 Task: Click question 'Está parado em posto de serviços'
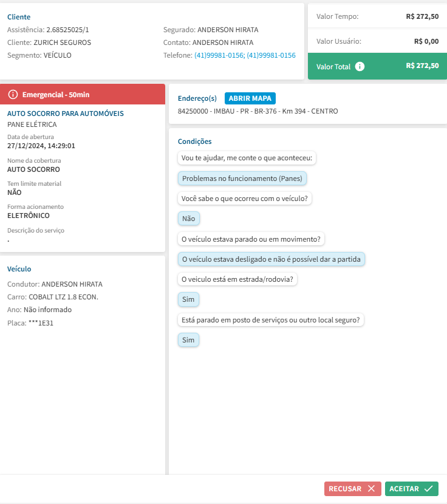click(x=271, y=320)
